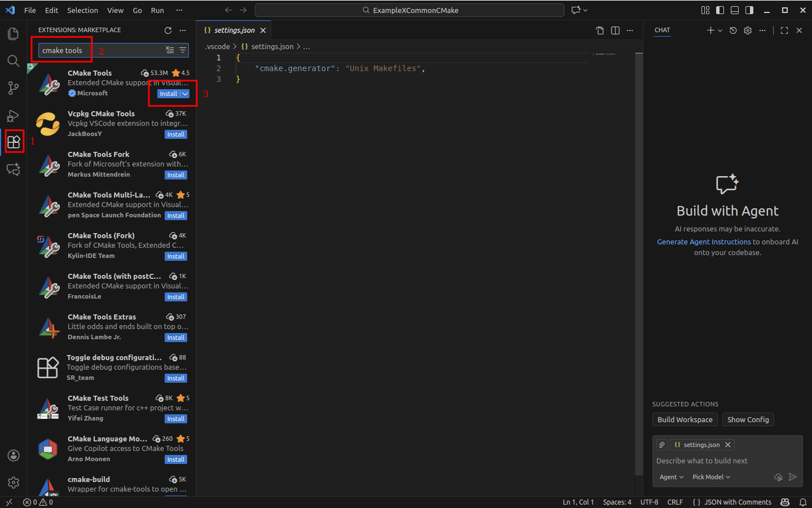Open the extensions filter options

point(183,50)
